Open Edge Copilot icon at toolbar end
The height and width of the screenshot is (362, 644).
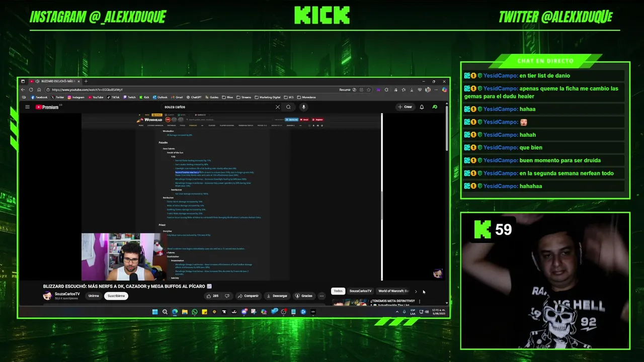444,89
